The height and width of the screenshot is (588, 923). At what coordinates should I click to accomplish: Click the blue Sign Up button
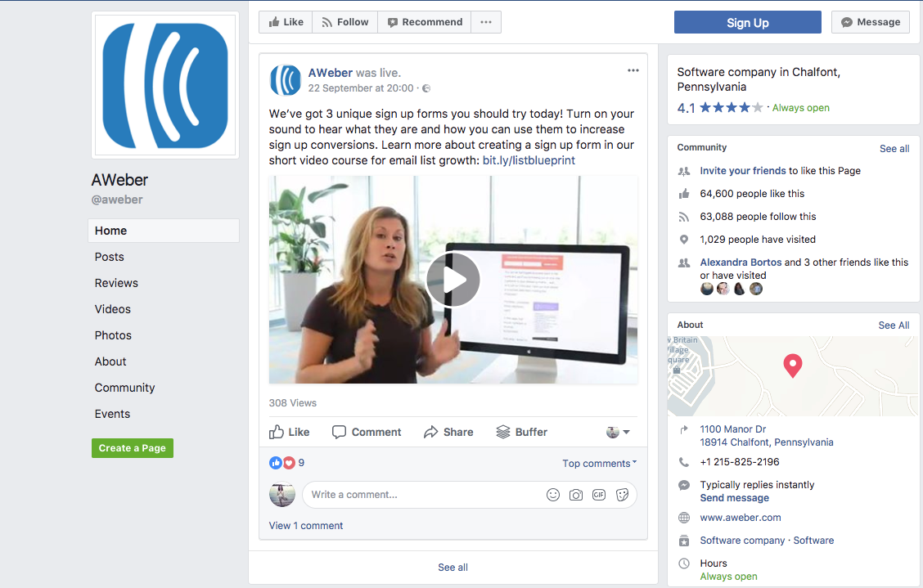[748, 22]
